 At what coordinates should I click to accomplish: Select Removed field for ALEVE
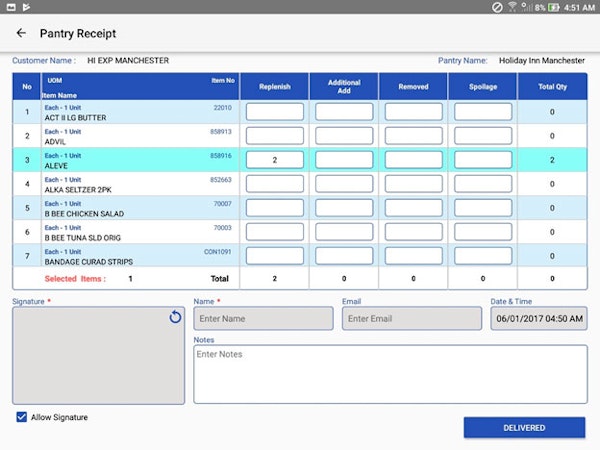(414, 160)
